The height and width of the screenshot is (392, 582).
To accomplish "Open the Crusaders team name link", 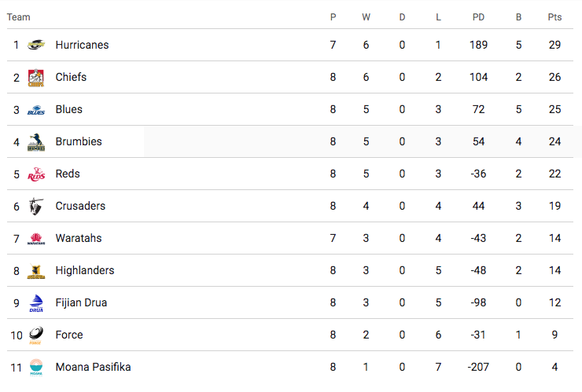I will 80,206.
